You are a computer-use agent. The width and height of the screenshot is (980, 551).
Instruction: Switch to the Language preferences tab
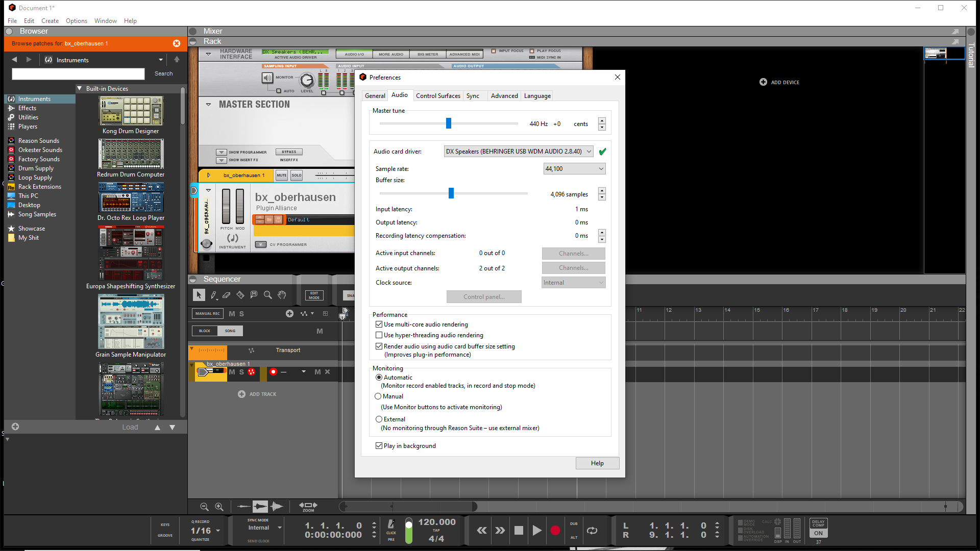point(537,96)
